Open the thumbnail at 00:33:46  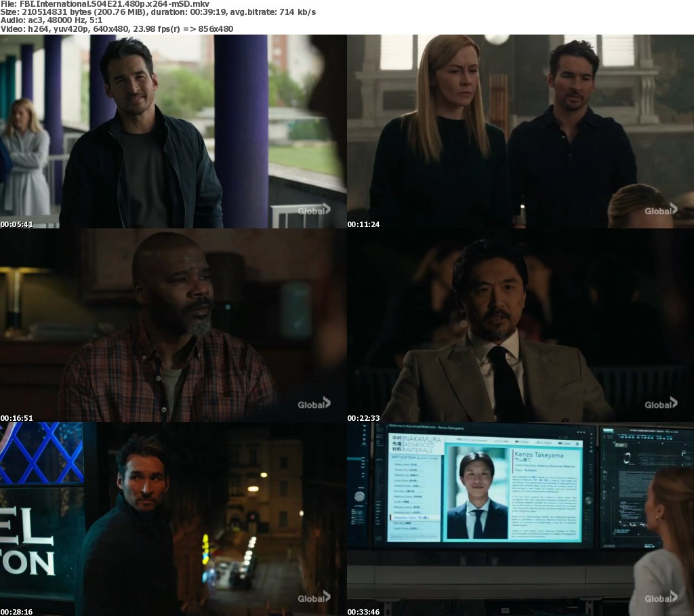[x=520, y=519]
